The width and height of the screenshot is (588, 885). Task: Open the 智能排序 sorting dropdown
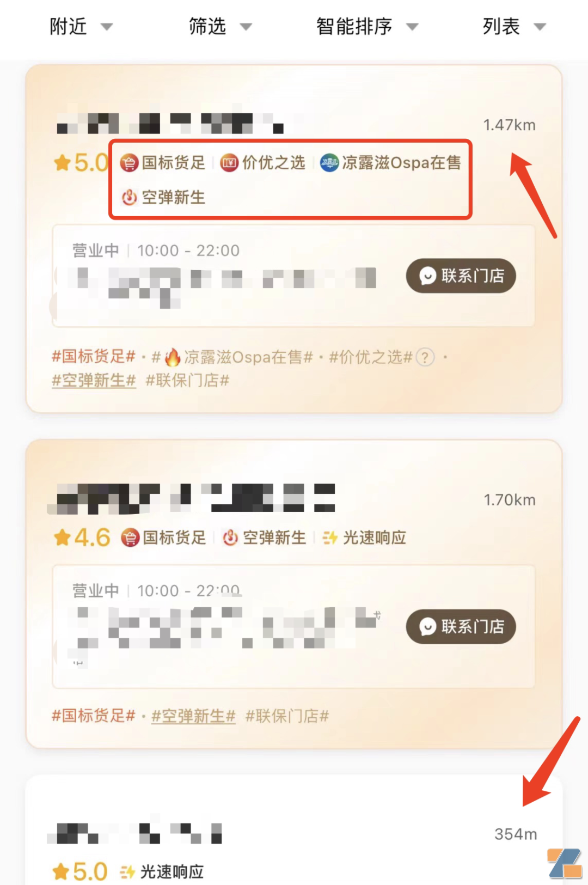367,26
